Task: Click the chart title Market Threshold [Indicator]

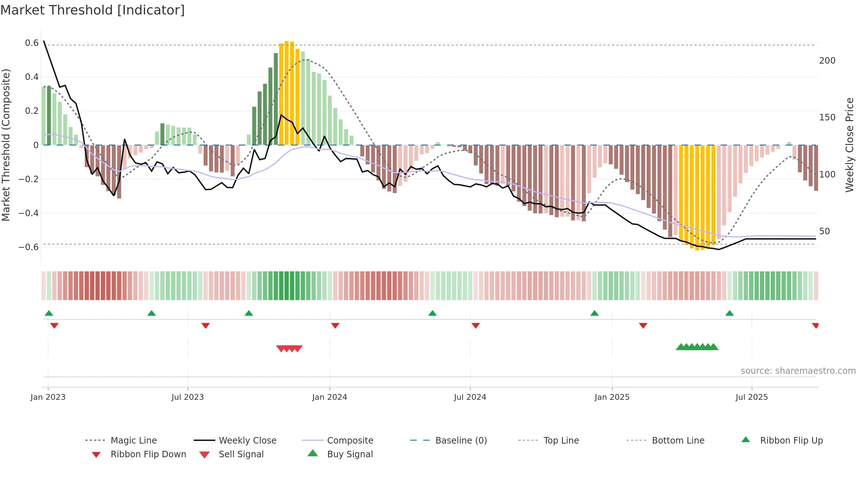Action: (93, 10)
